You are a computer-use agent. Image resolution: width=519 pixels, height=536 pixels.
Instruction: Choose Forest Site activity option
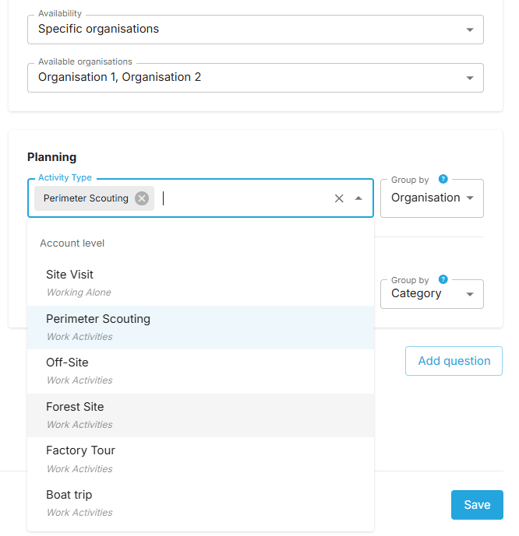coord(201,415)
